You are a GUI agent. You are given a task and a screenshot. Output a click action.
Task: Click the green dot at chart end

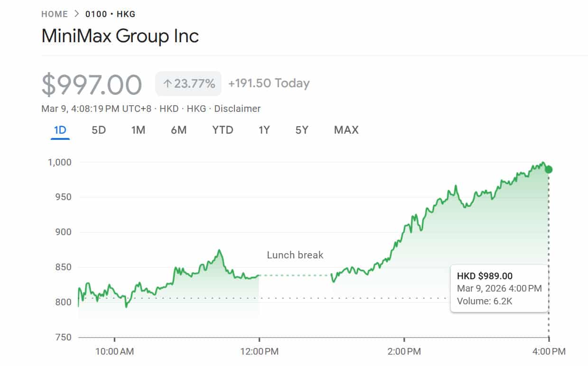pos(549,170)
